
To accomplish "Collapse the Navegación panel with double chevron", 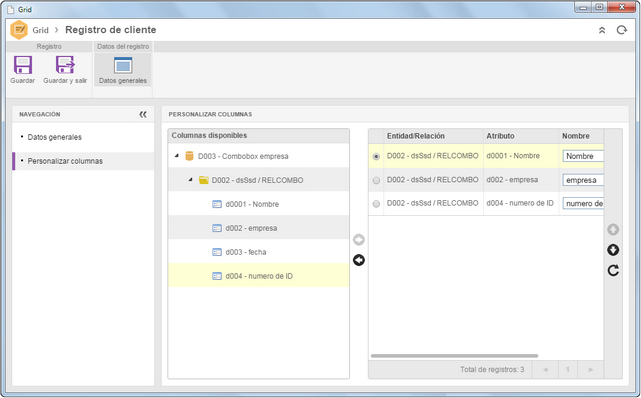I will (143, 114).
